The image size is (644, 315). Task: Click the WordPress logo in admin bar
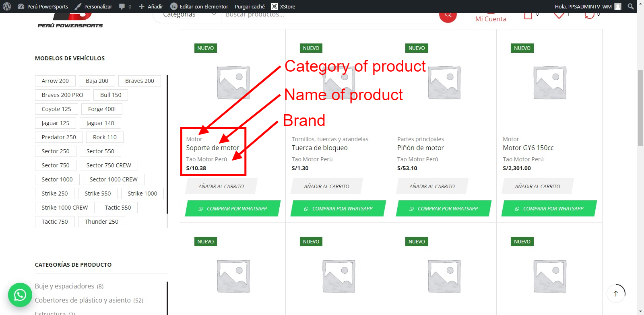(7, 6)
